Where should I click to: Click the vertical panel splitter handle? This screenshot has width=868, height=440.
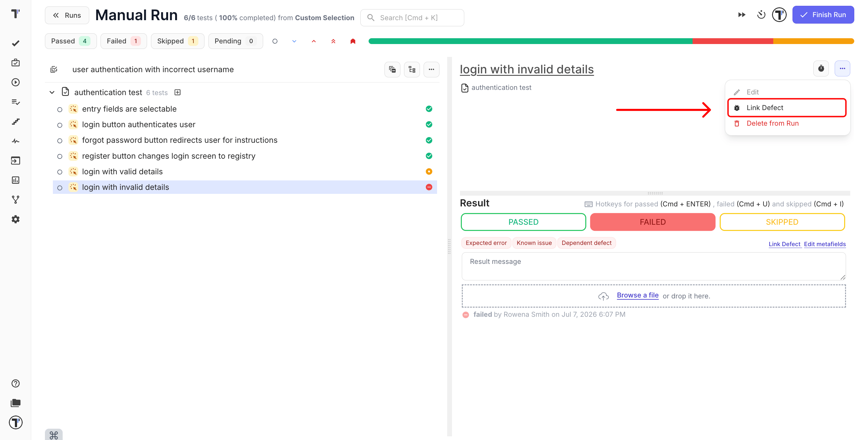449,246
